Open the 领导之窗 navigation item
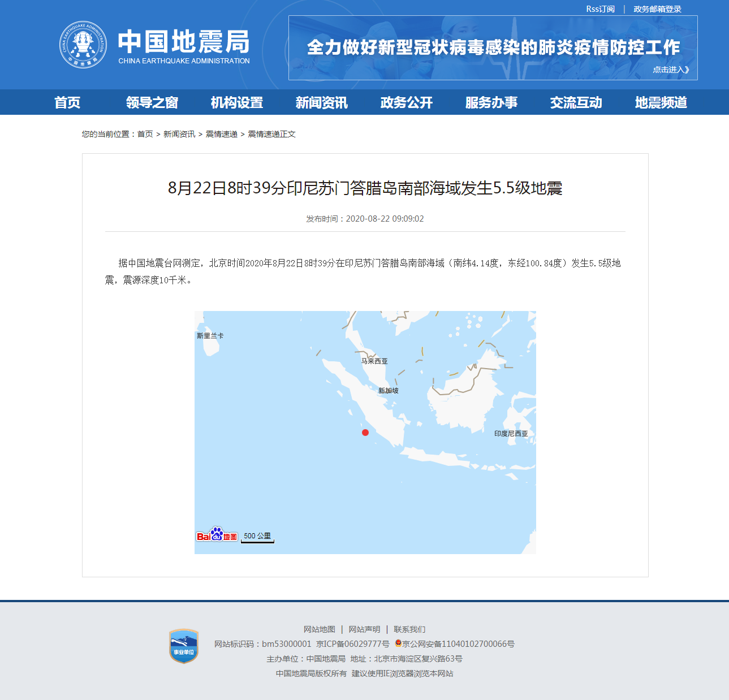 click(152, 102)
